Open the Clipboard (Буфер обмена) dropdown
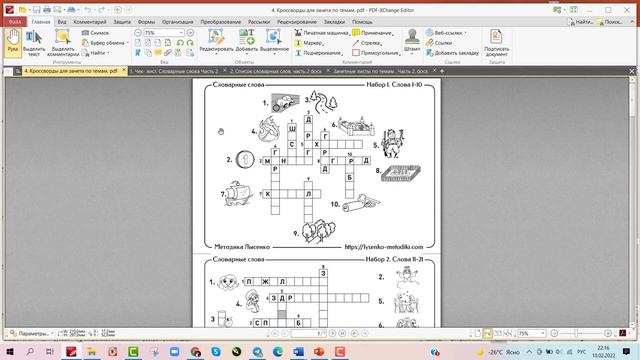The width and height of the screenshot is (640, 360). 105,42
